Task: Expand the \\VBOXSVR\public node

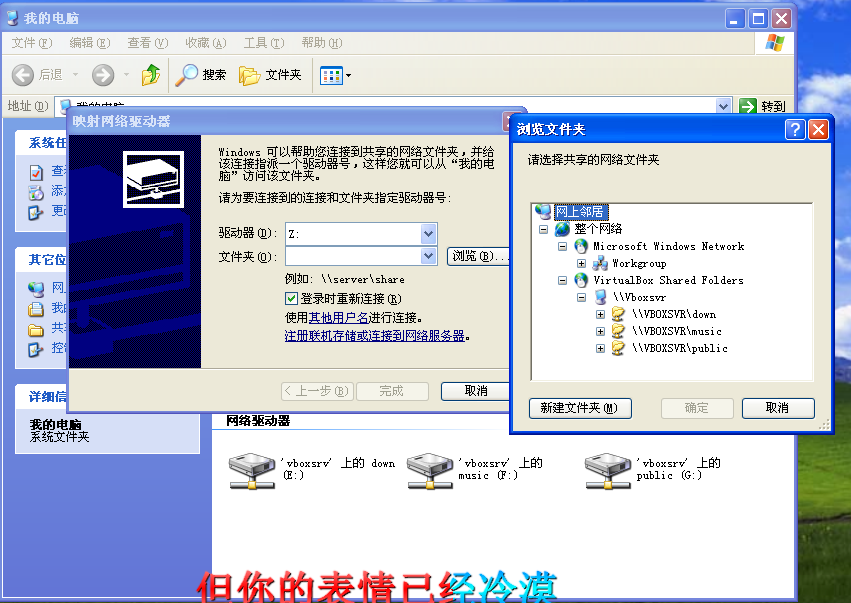Action: [600, 348]
